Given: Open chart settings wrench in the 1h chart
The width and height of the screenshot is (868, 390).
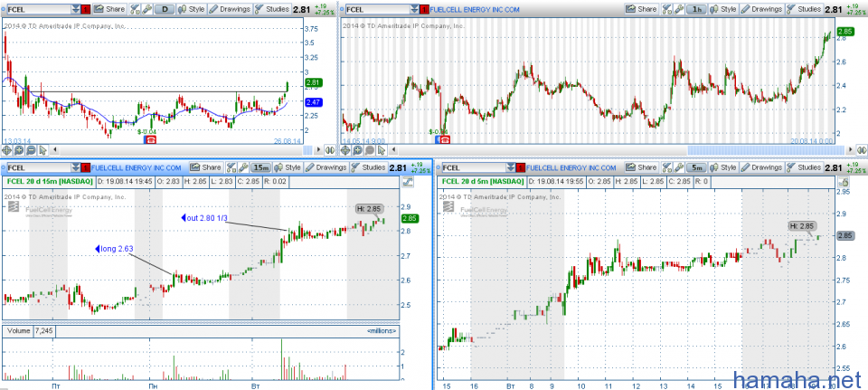Looking at the screenshot, I should 679,9.
